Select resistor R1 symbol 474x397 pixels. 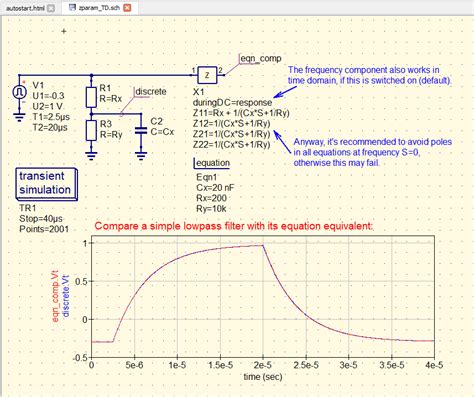coord(91,98)
